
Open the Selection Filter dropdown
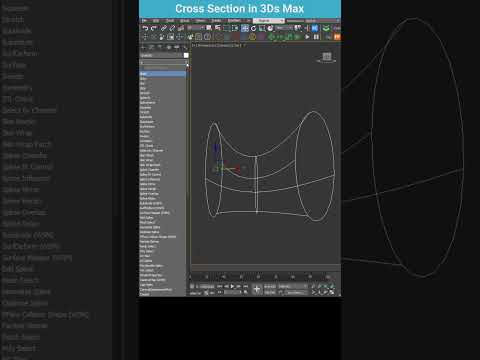196,28
